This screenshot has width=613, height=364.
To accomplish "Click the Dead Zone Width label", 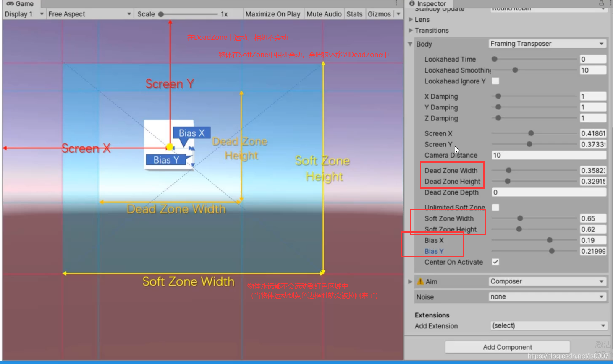I will tap(451, 171).
